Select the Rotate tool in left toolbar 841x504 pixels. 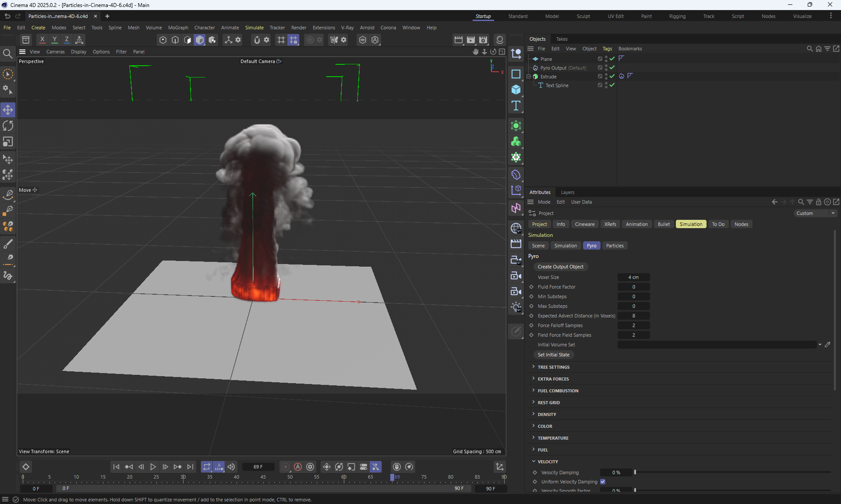8,126
